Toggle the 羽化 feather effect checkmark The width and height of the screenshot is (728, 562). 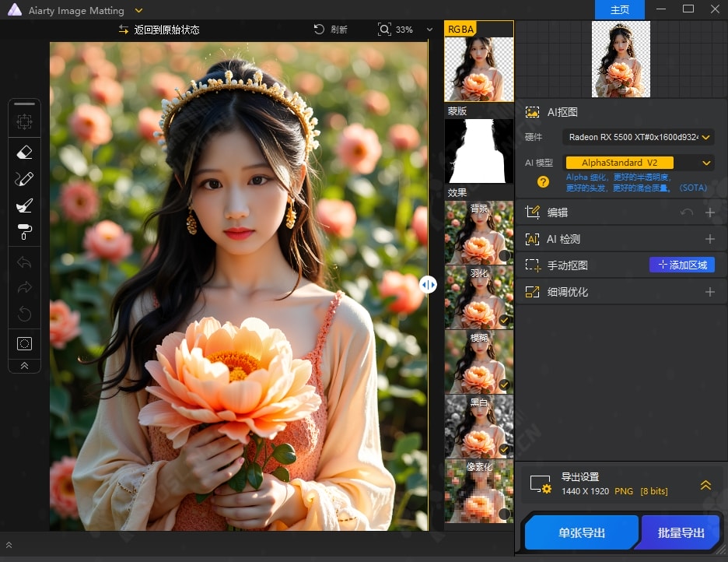[x=504, y=320]
